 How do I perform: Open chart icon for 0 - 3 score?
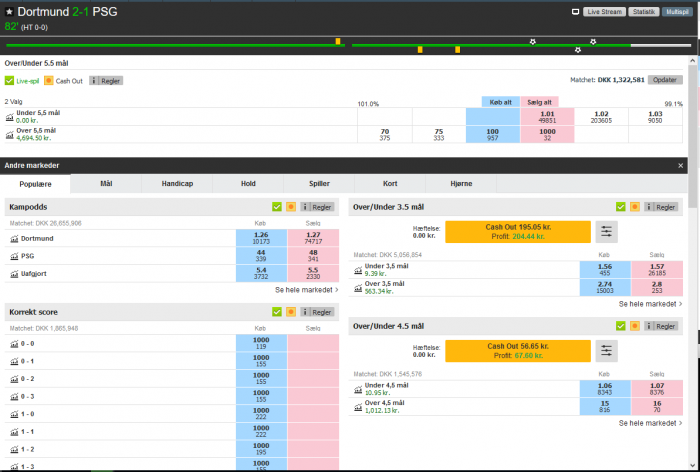[14, 397]
